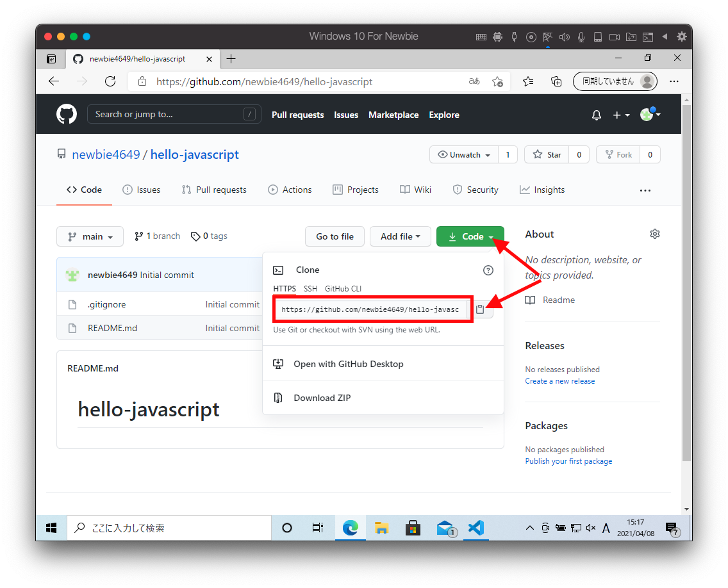Click the Search or jump to field

(x=174, y=114)
